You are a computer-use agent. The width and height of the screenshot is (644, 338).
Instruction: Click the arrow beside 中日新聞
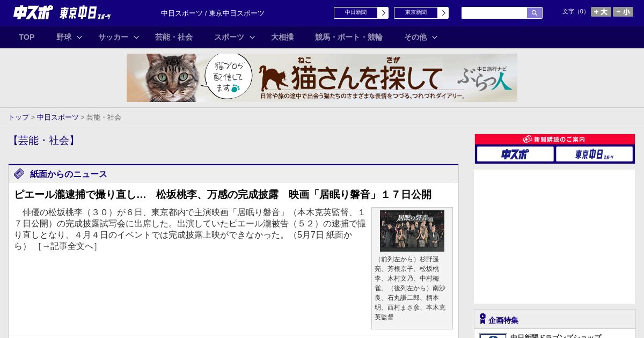point(383,13)
